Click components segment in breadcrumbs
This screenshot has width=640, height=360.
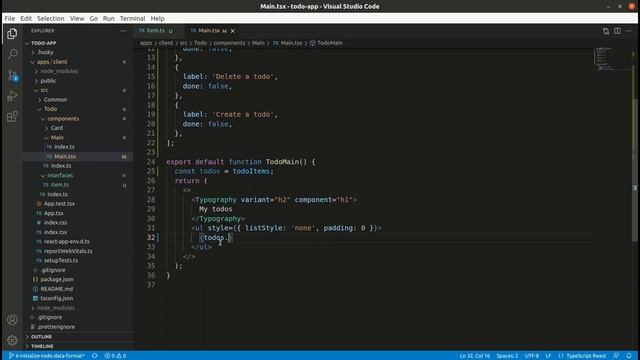point(229,43)
